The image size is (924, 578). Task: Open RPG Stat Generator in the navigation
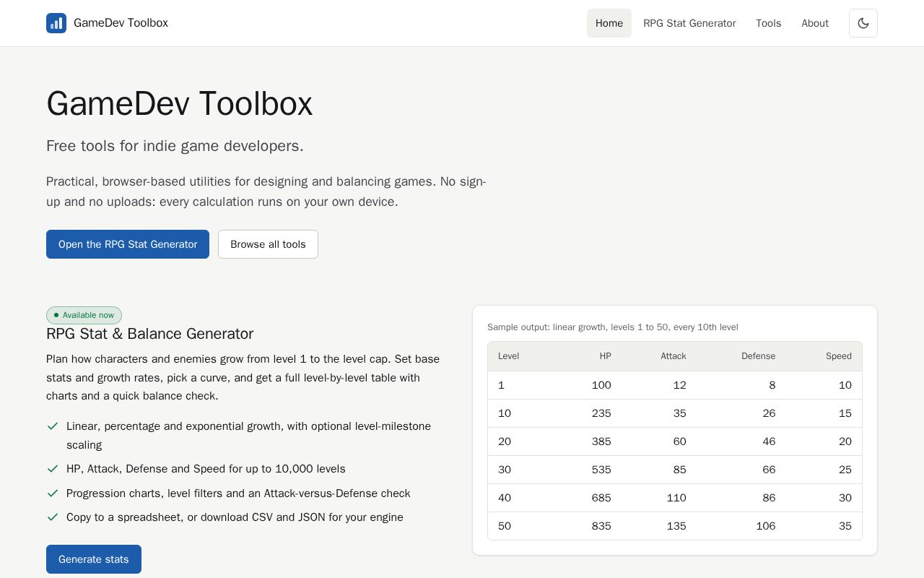click(689, 23)
